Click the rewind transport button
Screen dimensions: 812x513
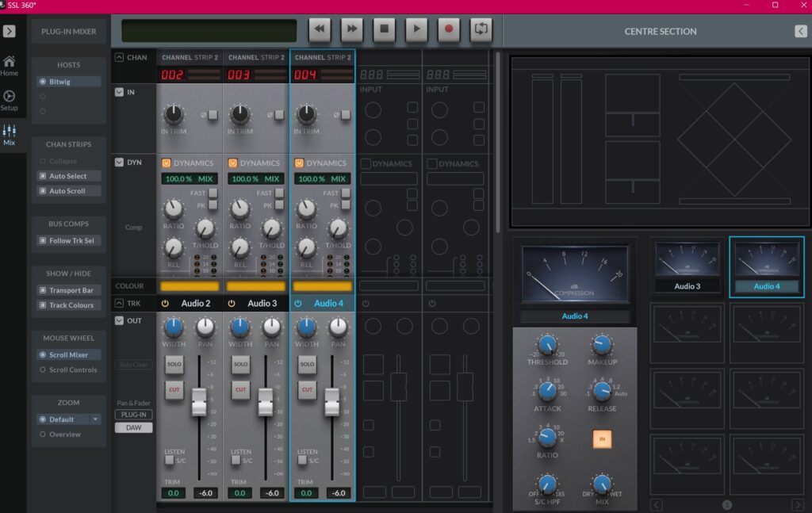point(320,29)
